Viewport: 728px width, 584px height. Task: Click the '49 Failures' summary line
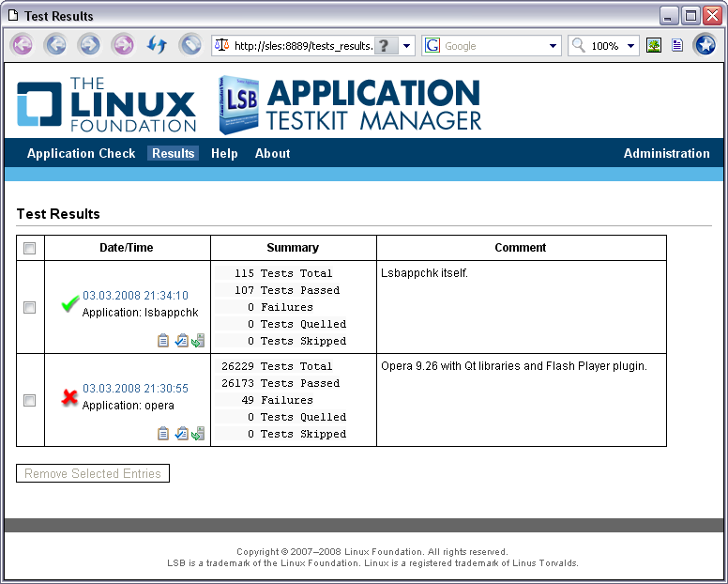pyautogui.click(x=277, y=400)
